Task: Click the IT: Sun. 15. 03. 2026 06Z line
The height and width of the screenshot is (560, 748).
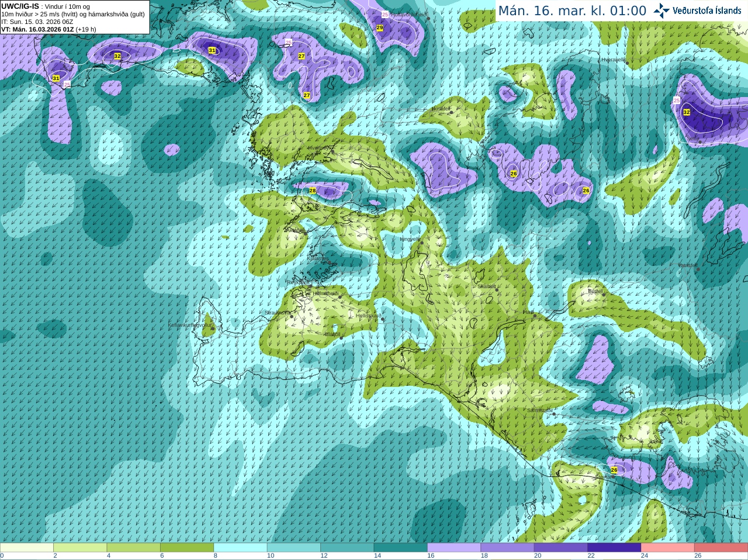Action: (x=37, y=22)
